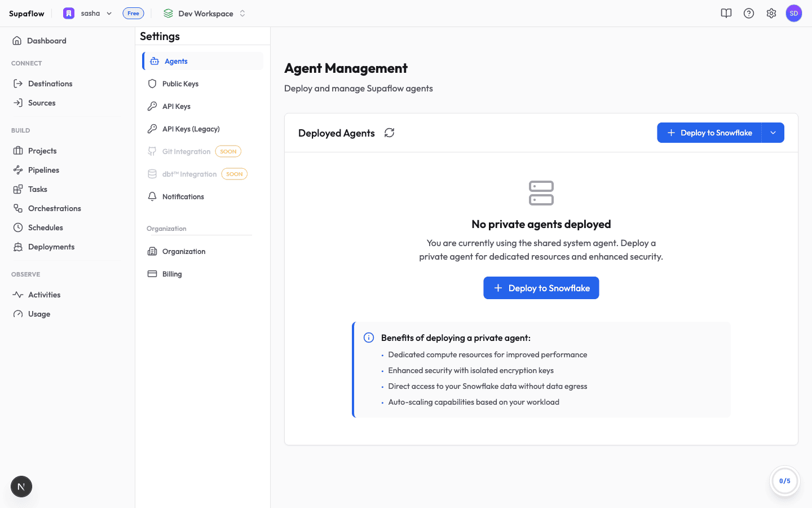Viewport: 812px width, 508px height.
Task: Open the SD user avatar
Action: [794, 13]
